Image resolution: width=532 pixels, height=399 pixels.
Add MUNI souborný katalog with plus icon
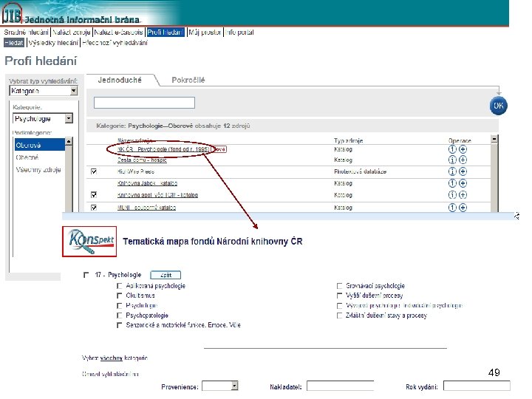click(x=463, y=208)
